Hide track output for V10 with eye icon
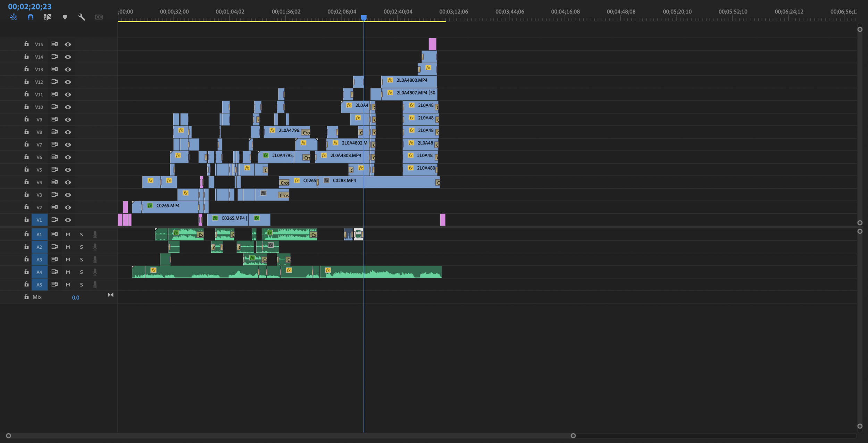The height and width of the screenshot is (443, 868). coord(68,107)
